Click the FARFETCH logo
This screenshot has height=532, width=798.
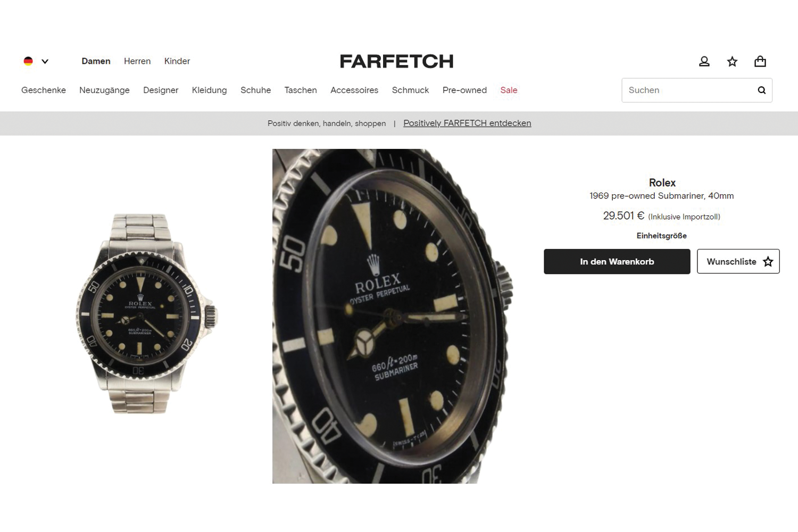coord(397,61)
